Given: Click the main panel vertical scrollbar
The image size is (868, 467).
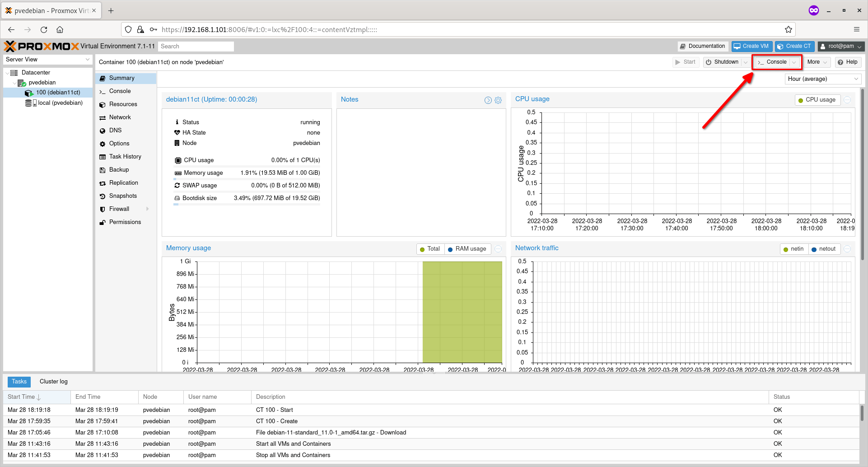Looking at the screenshot, I should (x=863, y=174).
